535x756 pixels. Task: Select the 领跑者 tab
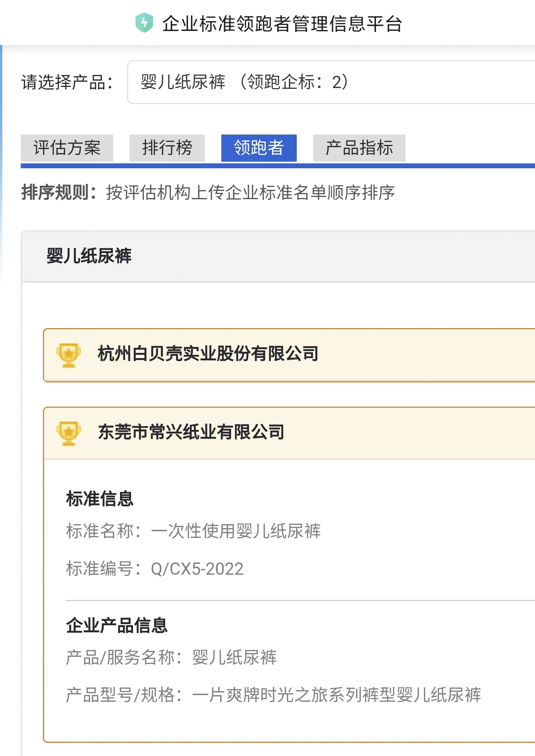[x=259, y=148]
